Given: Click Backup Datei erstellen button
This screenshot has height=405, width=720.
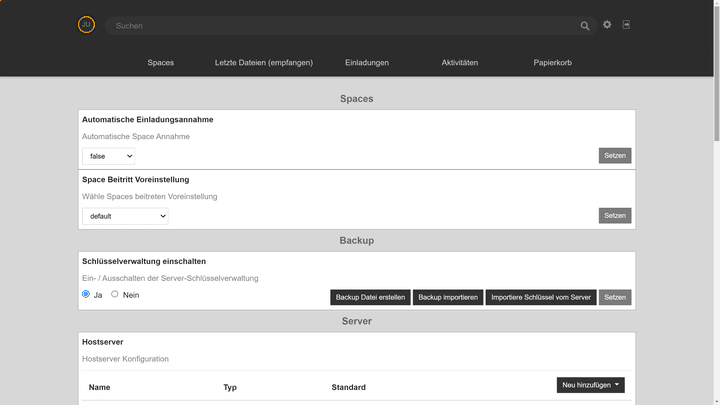Looking at the screenshot, I should coord(370,297).
